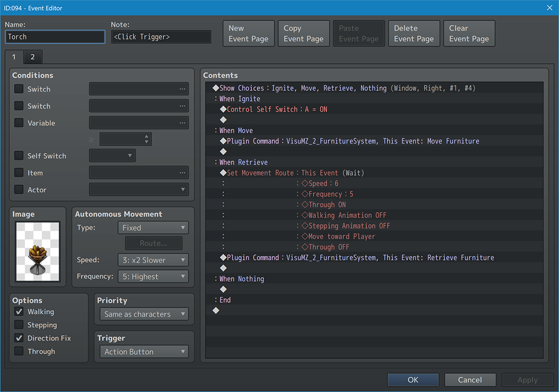
Task: Open the Priority dropdown
Action: click(x=144, y=314)
